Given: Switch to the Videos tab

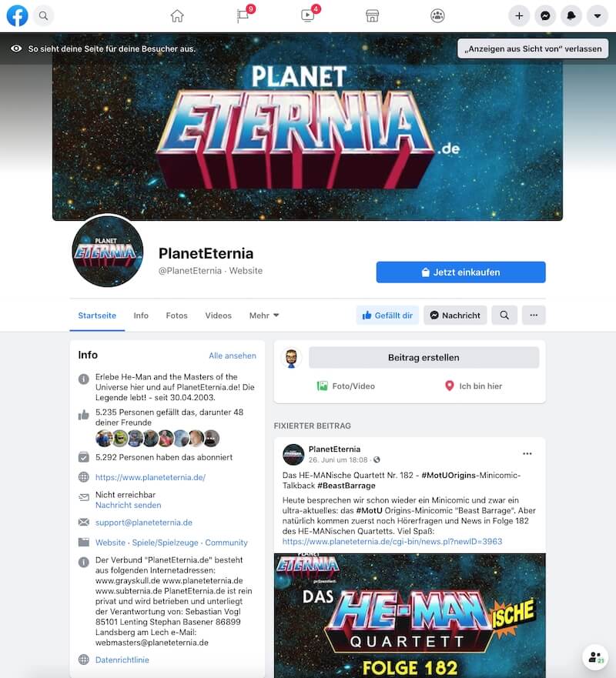Looking at the screenshot, I should tap(218, 316).
